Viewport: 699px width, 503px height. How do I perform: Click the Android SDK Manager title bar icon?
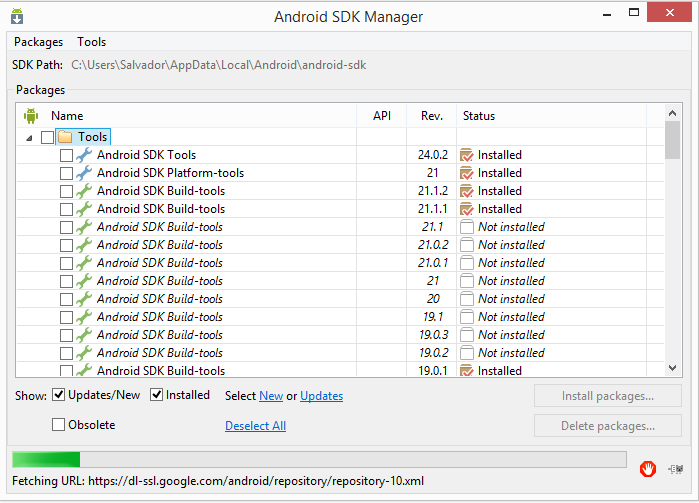(17, 16)
